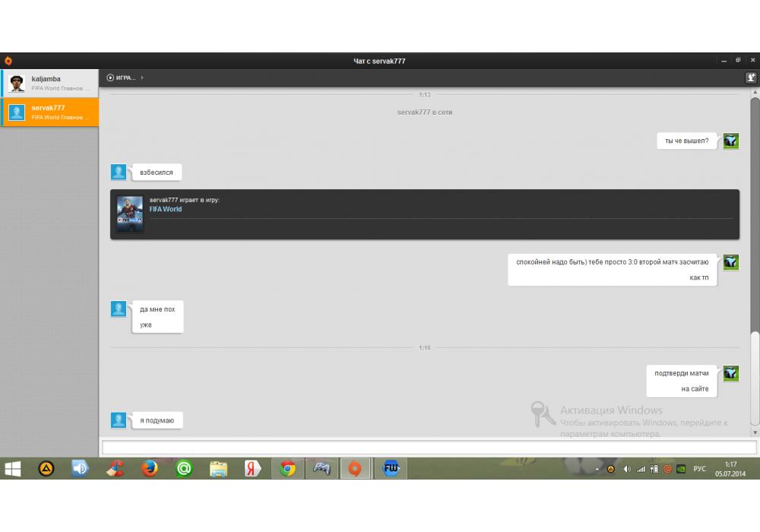
Task: Open File Explorer from the taskbar
Action: tap(219, 468)
